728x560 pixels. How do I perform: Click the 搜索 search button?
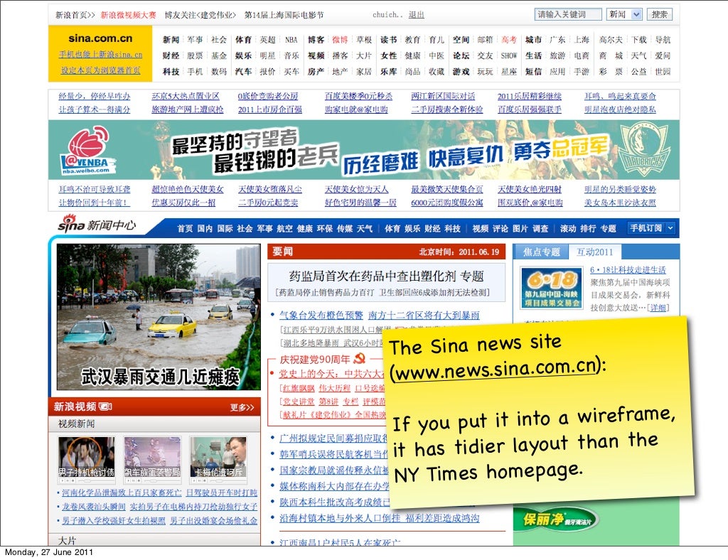(659, 14)
